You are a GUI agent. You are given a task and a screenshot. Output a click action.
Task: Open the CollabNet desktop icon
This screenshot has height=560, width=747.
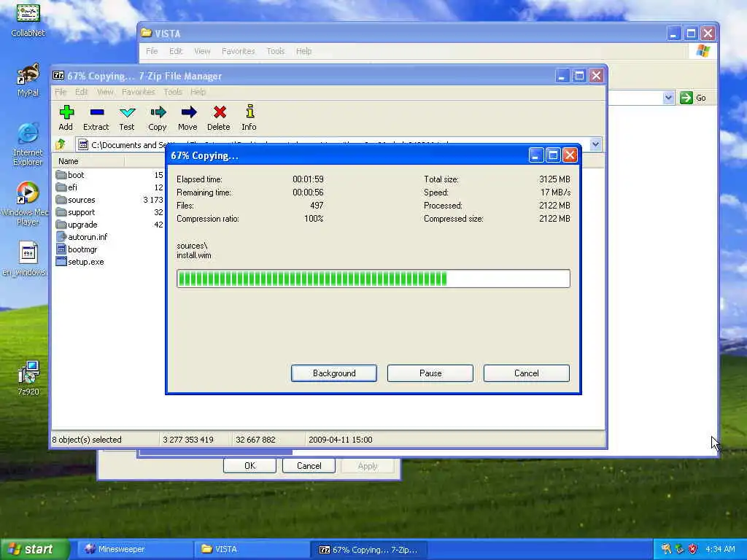28,15
